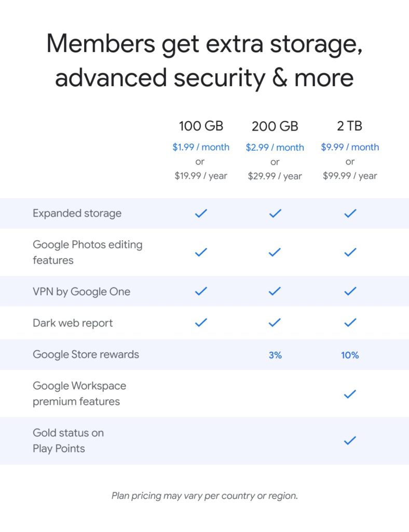The image size is (409, 532).
Task: Click the $99.99 / year price text
Action: (x=350, y=176)
